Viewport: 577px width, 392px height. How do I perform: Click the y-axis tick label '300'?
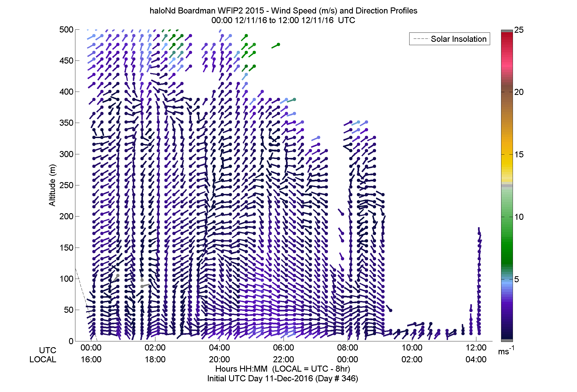66,154
